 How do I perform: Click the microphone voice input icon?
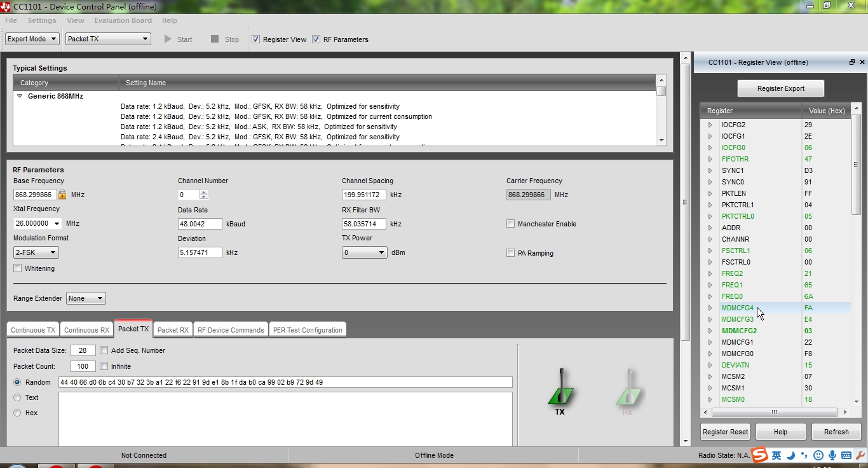pyautogui.click(x=832, y=455)
